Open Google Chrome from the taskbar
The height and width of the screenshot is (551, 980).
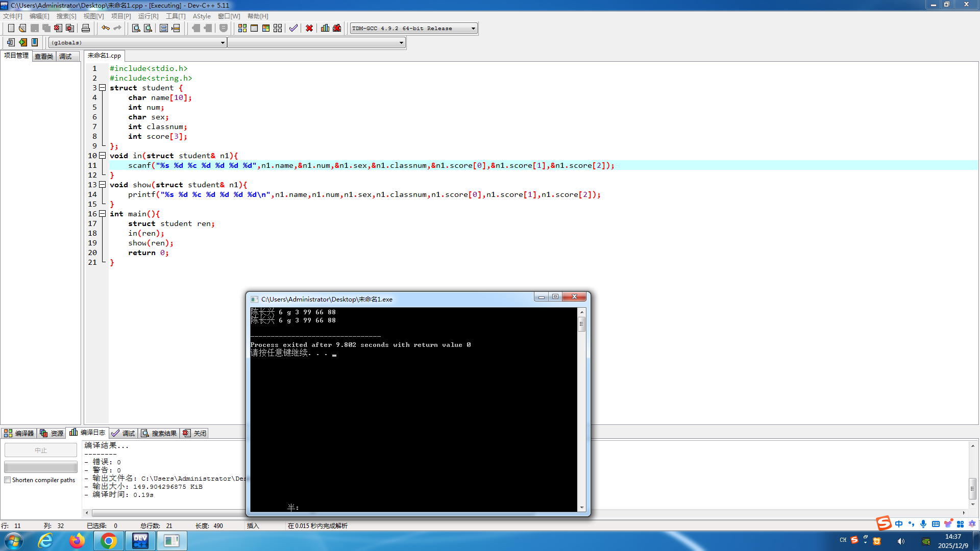click(x=108, y=541)
